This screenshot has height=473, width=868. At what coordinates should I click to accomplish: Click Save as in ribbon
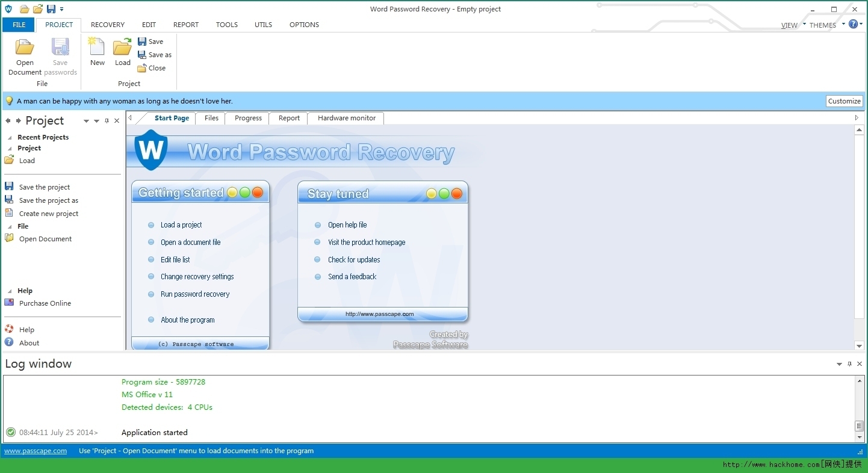[x=155, y=55]
